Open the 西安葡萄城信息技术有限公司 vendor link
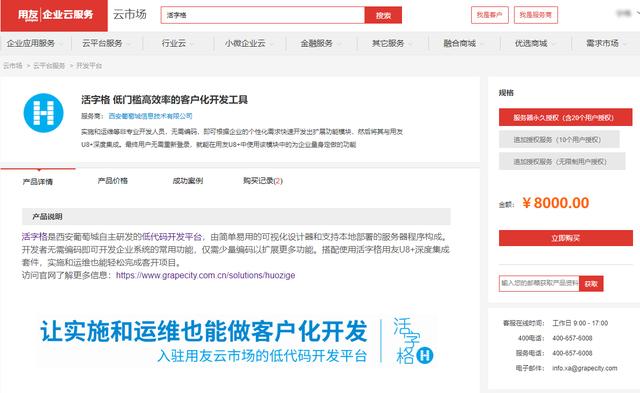This screenshot has height=393, width=640. [x=150, y=116]
